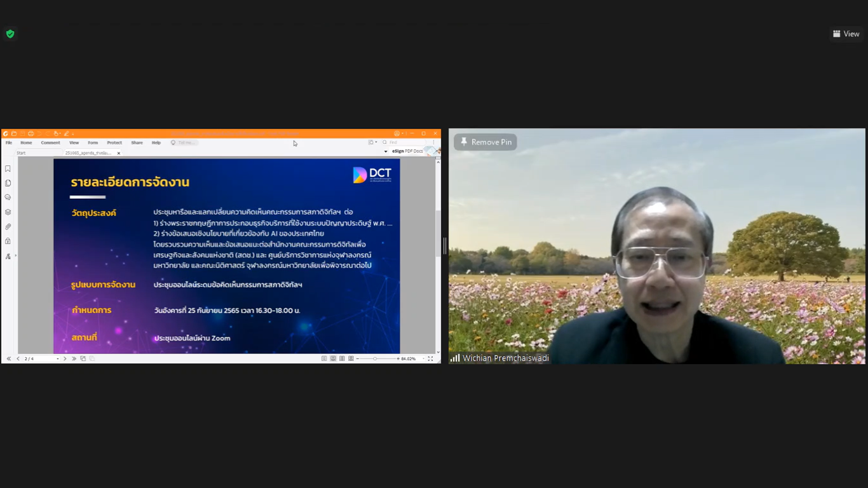Click the Print icon in the title bar

click(x=31, y=133)
